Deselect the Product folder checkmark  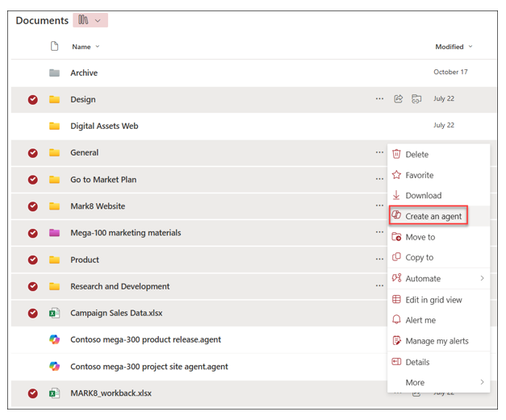[32, 260]
